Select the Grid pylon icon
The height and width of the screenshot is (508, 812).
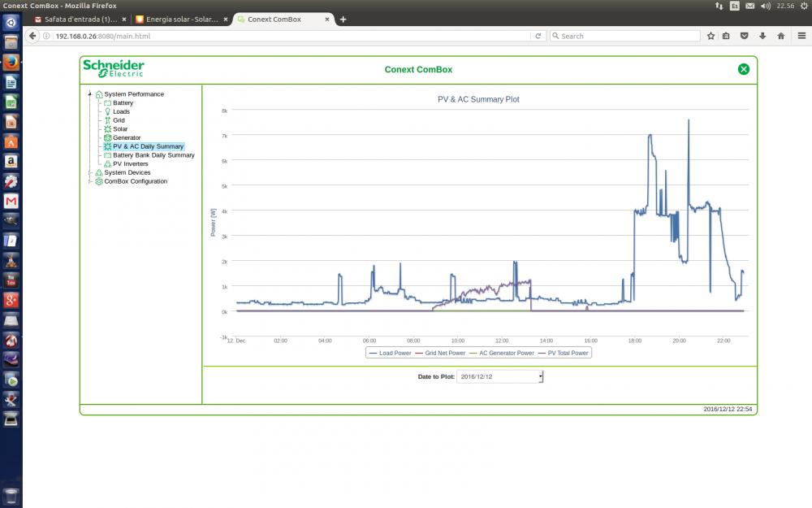(108, 120)
